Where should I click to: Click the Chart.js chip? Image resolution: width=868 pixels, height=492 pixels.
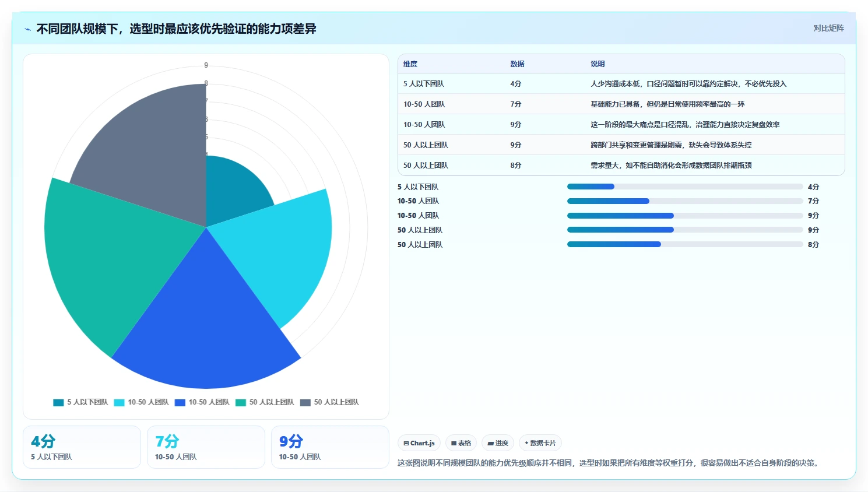[419, 443]
